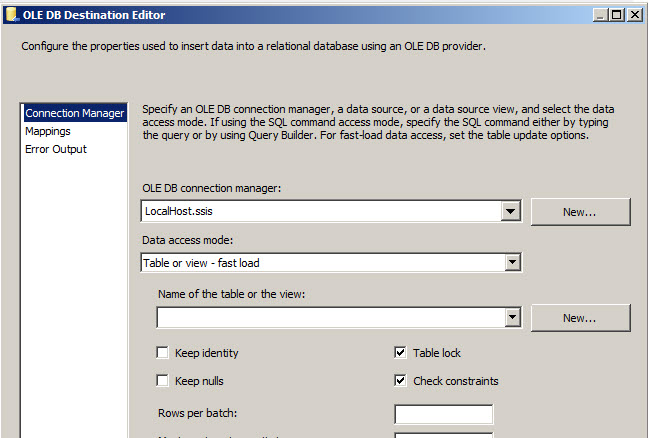648x438 pixels.
Task: Click the OLE DB Destination Editor title icon
Action: click(11, 15)
